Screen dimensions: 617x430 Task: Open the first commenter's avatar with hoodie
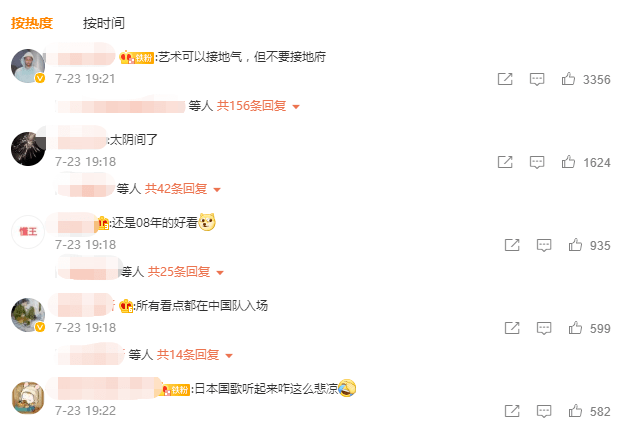pos(28,66)
